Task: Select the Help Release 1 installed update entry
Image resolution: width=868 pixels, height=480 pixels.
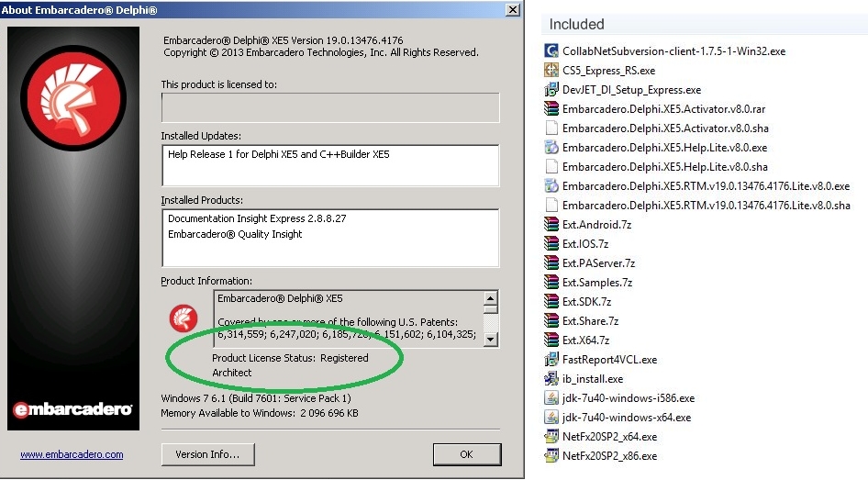Action: 279,154
